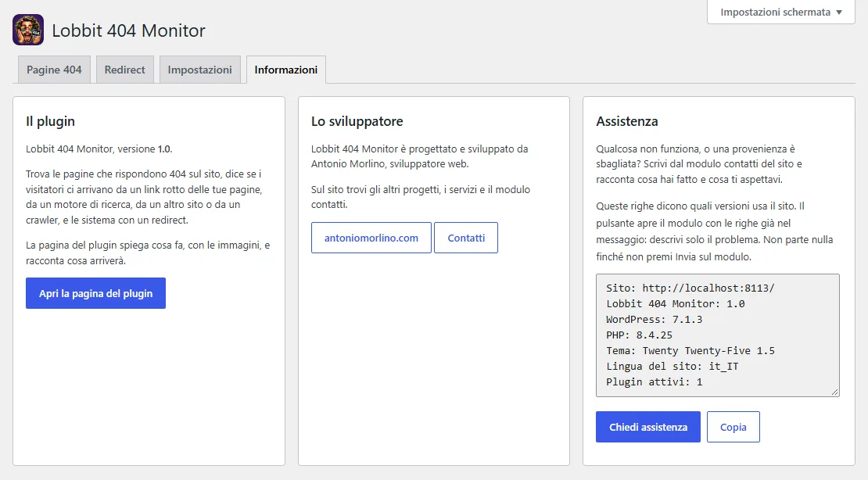Click Chiedi assistenza button
868x480 pixels.
[648, 427]
